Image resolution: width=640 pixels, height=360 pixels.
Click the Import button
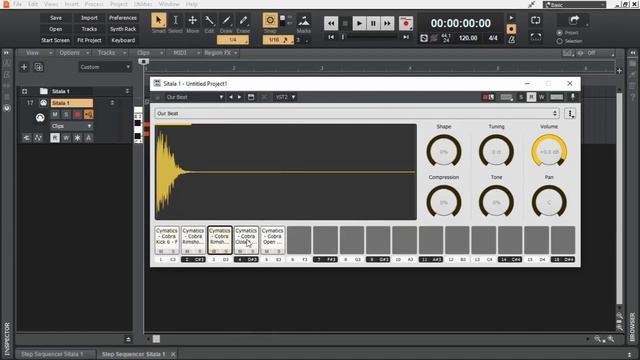89,18
